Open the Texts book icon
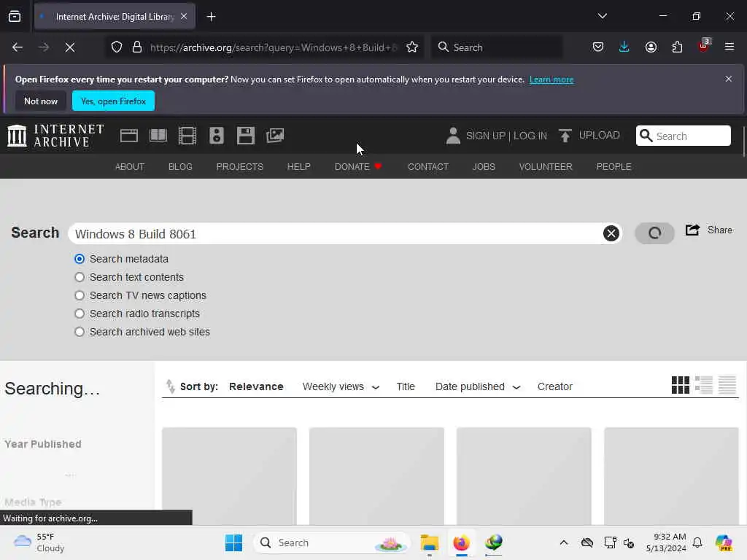 [158, 136]
